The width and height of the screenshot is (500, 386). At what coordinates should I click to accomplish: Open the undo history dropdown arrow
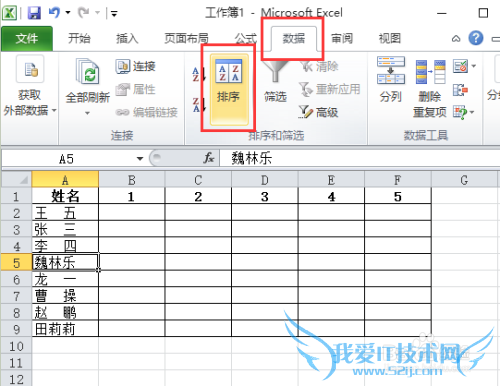(x=68, y=13)
